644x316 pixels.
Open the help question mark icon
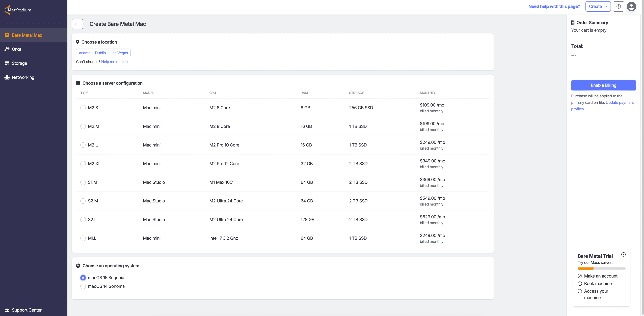(618, 7)
